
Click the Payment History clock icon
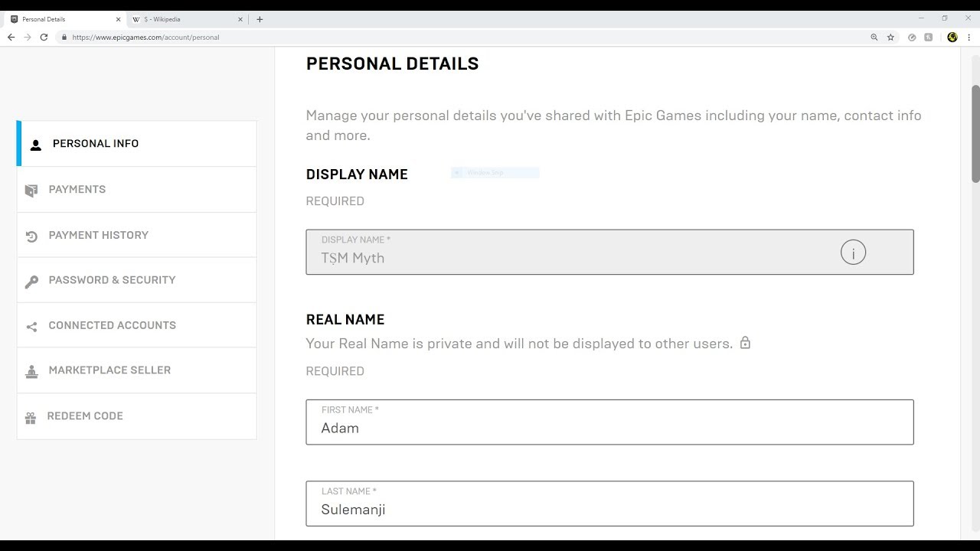point(31,236)
